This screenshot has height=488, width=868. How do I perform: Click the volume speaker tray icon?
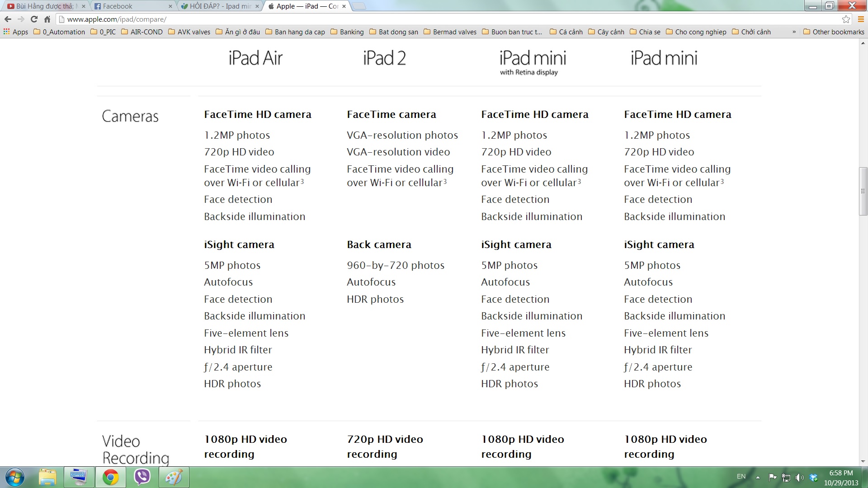pos(799,477)
